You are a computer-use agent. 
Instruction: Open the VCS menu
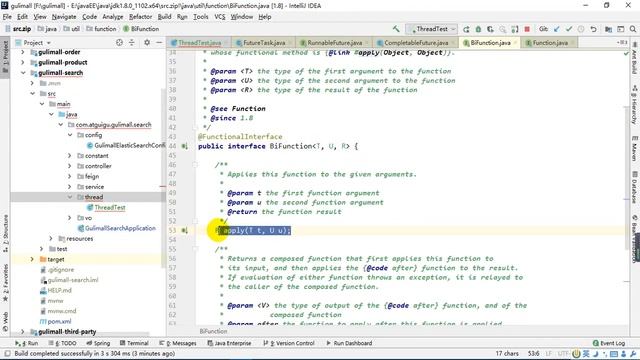point(220,17)
